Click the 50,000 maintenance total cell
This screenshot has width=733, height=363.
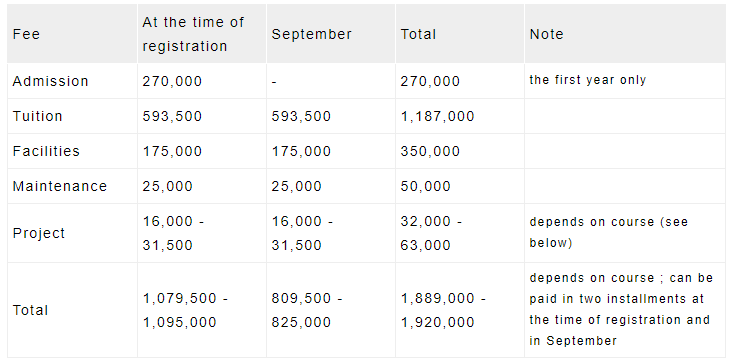coord(425,186)
